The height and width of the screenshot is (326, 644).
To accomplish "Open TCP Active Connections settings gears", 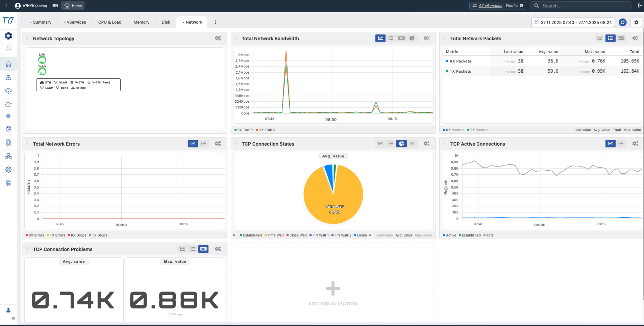I will pos(635,144).
